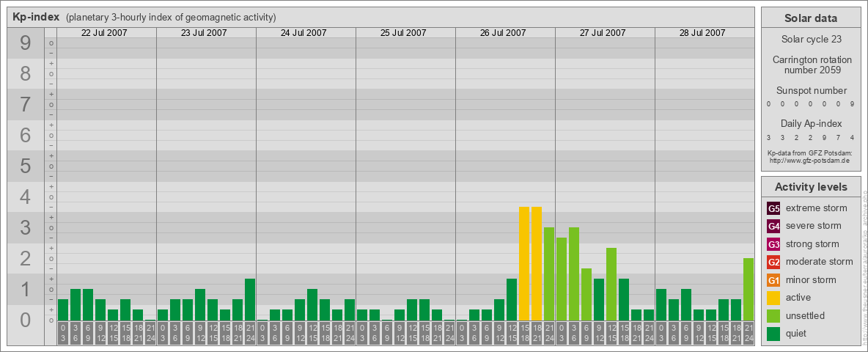Click the 27 Jul 12-15 light green bar
This screenshot has width=868, height=352.
(611, 284)
